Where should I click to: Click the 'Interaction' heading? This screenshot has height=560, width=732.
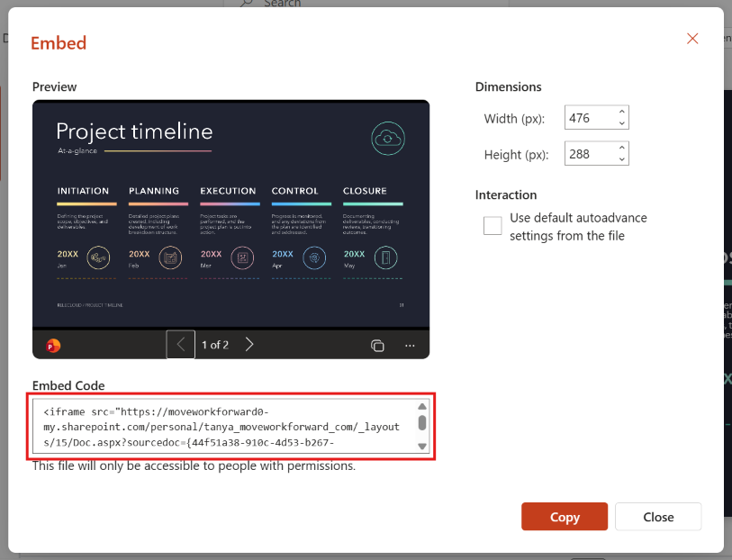(506, 194)
